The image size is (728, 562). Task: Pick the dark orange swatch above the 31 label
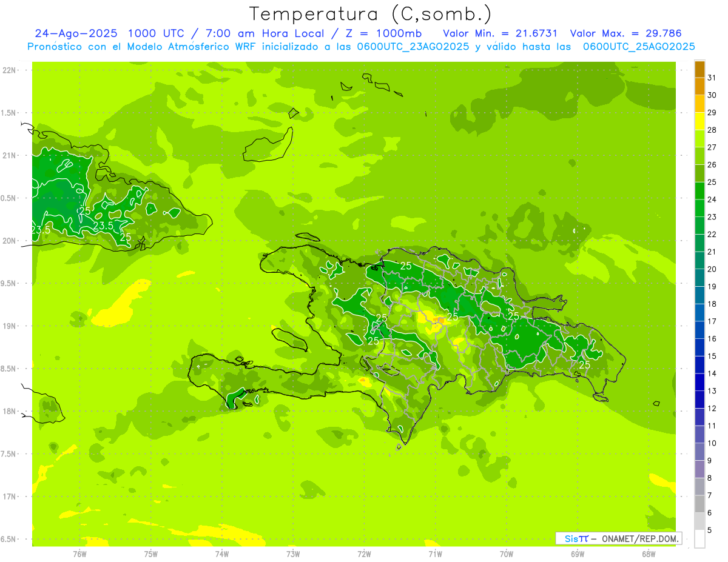click(699, 69)
